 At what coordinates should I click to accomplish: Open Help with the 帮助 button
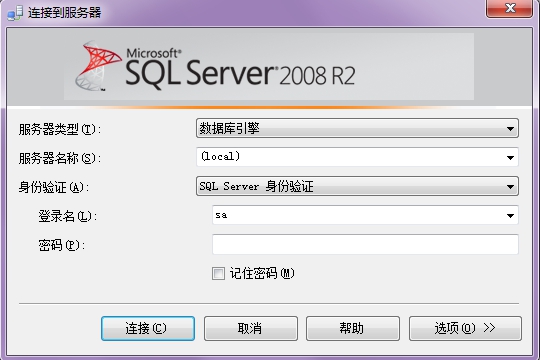pos(353,328)
